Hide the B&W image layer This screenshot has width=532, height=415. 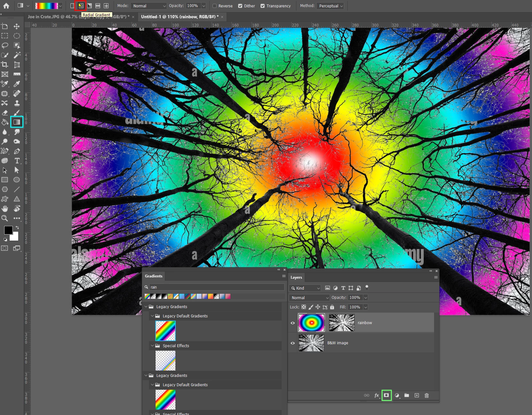click(293, 343)
